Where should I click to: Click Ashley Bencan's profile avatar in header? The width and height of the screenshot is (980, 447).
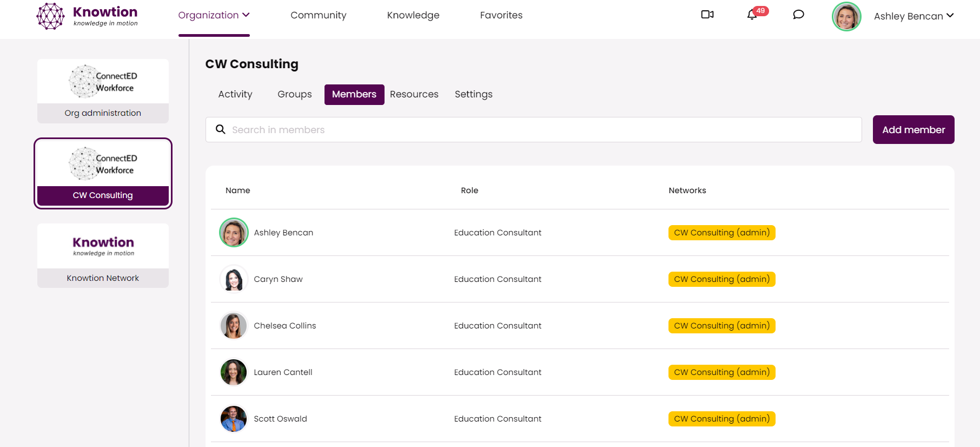click(x=846, y=16)
